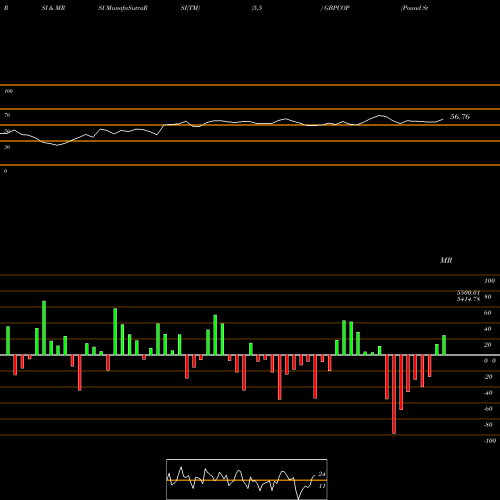The width and height of the screenshot is (500, 500).
Task: Click the 30 level label on RSI axis
Action: coord(7,147)
